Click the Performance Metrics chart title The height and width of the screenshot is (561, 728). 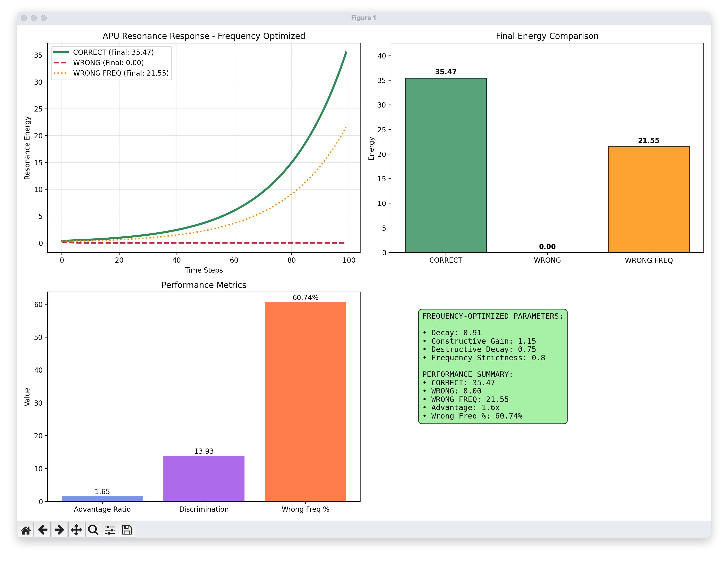coord(204,285)
